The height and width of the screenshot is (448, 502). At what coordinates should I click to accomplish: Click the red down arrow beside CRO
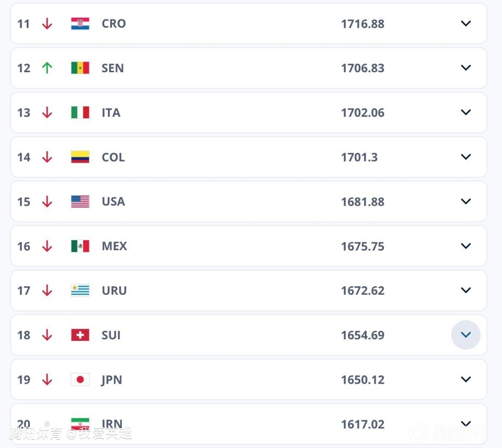(47, 24)
